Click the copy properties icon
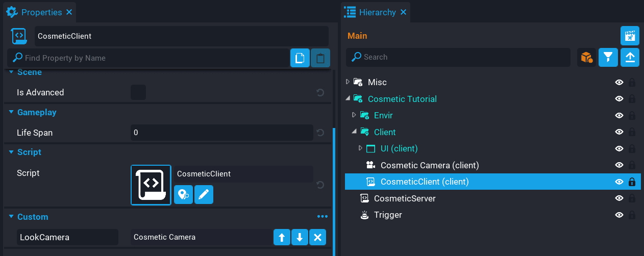This screenshot has width=644, height=256. pos(300,58)
